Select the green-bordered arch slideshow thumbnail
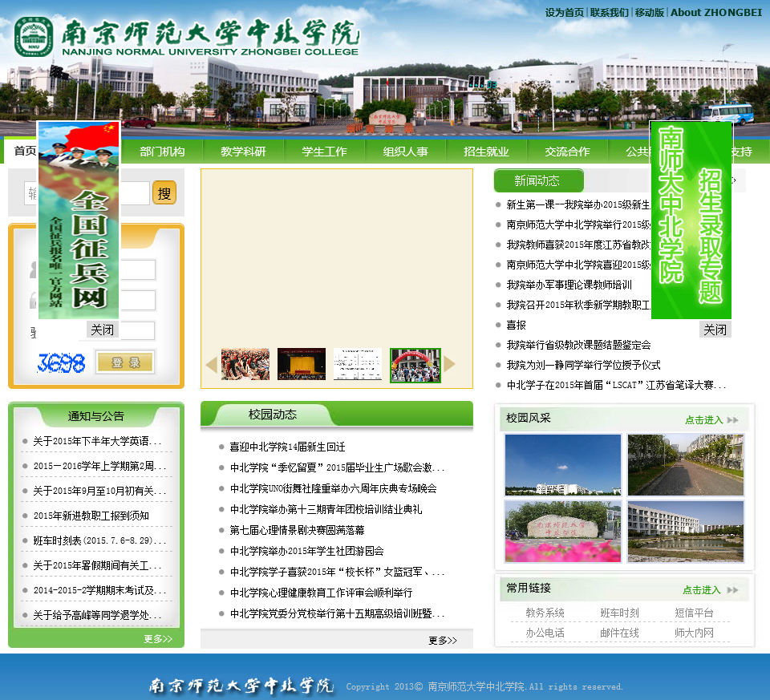The width and height of the screenshot is (770, 700). (x=415, y=365)
